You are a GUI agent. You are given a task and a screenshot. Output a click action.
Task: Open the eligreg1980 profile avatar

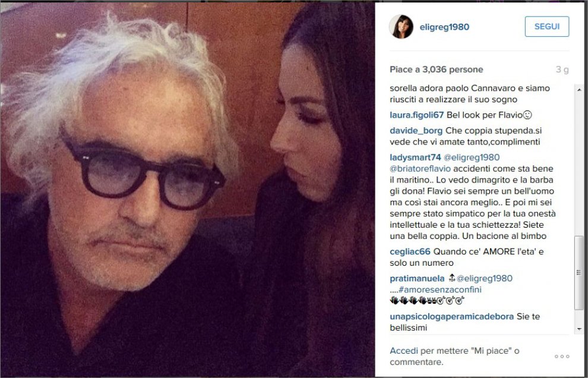coord(402,27)
